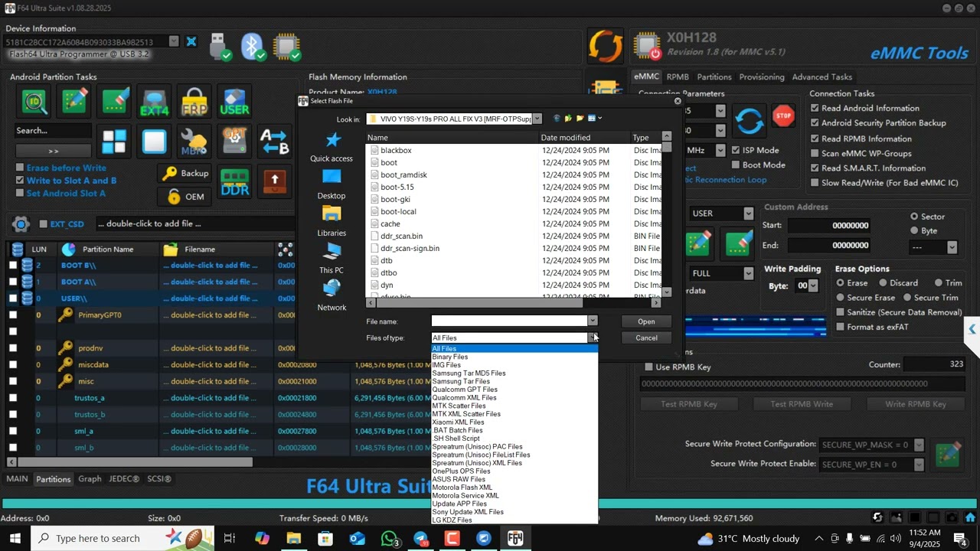Click the write partition pencil icon
Screen dimensions: 980x551
pyautogui.click(x=74, y=102)
